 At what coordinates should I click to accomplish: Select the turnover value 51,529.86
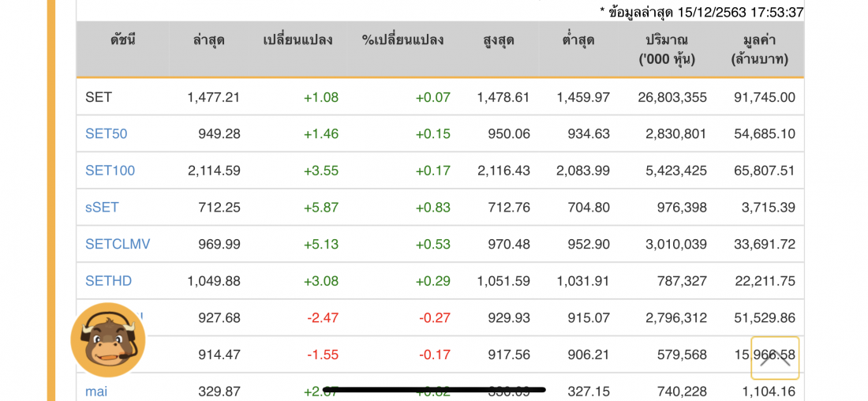click(765, 318)
